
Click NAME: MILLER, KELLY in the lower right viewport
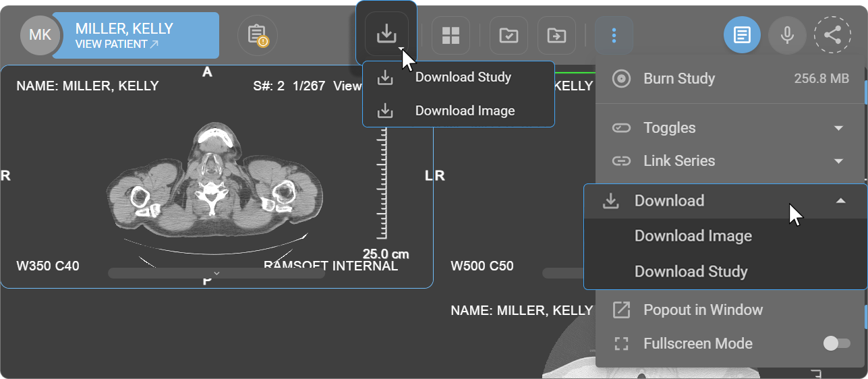[x=522, y=311]
